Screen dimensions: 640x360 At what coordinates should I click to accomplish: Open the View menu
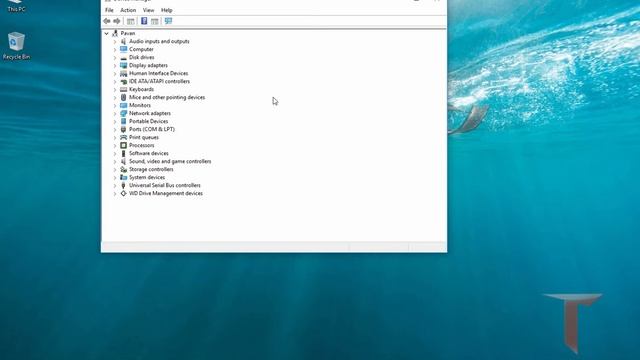(149, 10)
